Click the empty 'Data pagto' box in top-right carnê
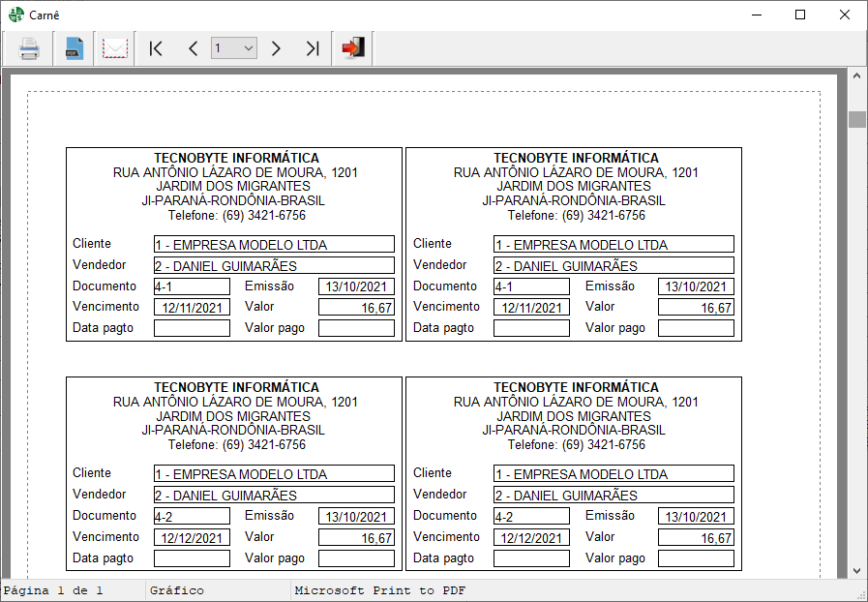This screenshot has width=868, height=602. 531,328
